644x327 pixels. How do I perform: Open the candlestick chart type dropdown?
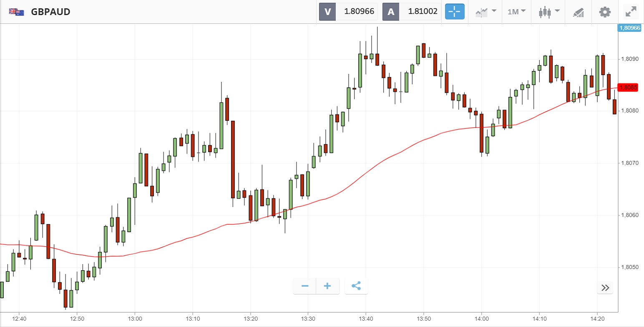(x=548, y=12)
